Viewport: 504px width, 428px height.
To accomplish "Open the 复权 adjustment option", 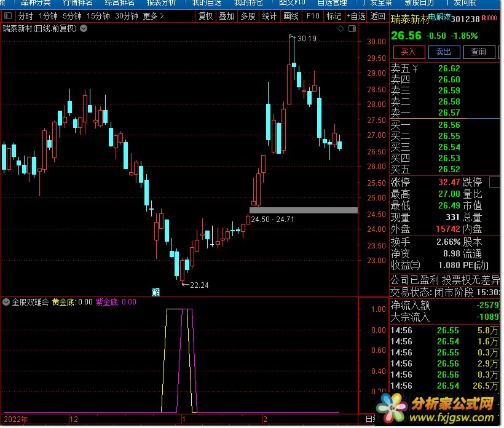I will point(206,16).
